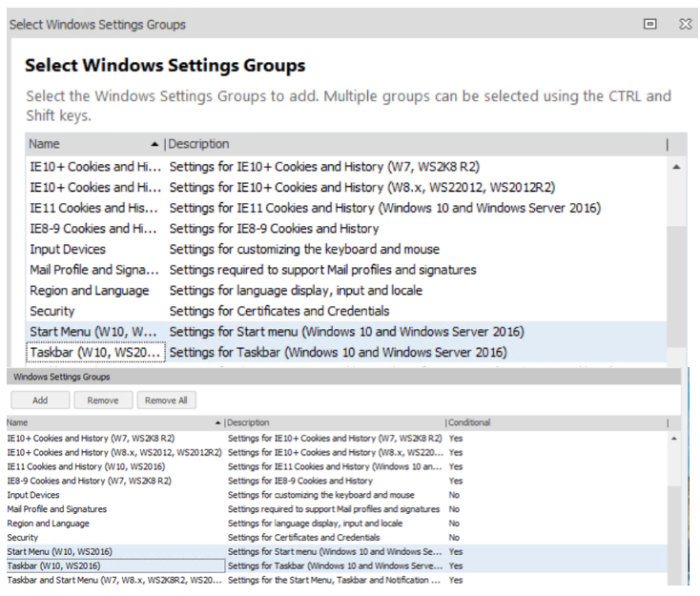Select the IE10+ Cookies (W7, WS2K8 R2) dialog row

346,167
